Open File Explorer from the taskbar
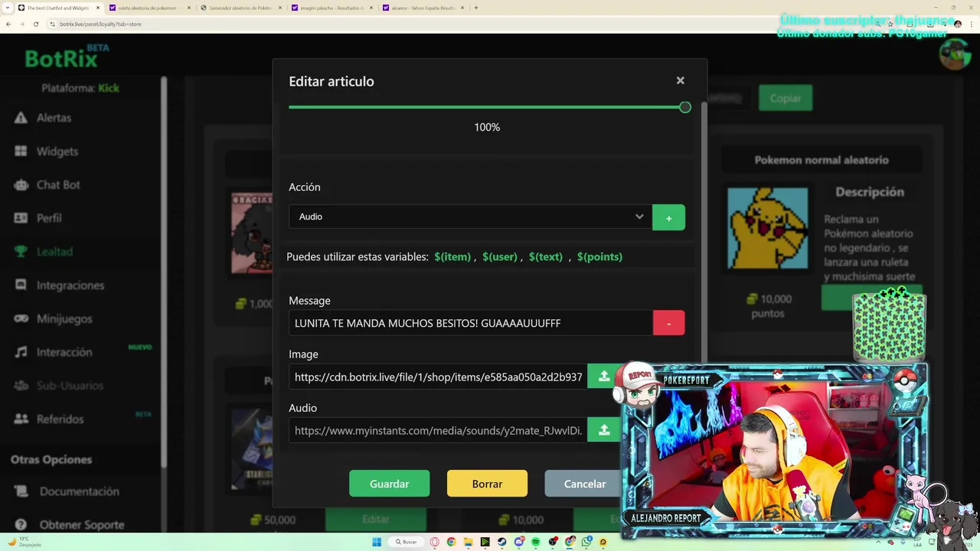980x551 pixels. 469,542
